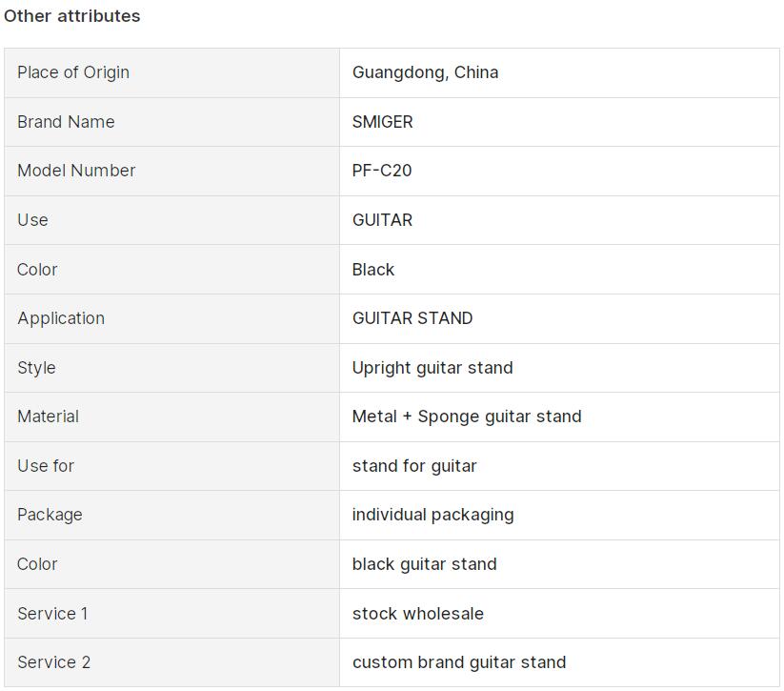Select the "GUITAR STAND" application value
The width and height of the screenshot is (784, 691).
(412, 318)
